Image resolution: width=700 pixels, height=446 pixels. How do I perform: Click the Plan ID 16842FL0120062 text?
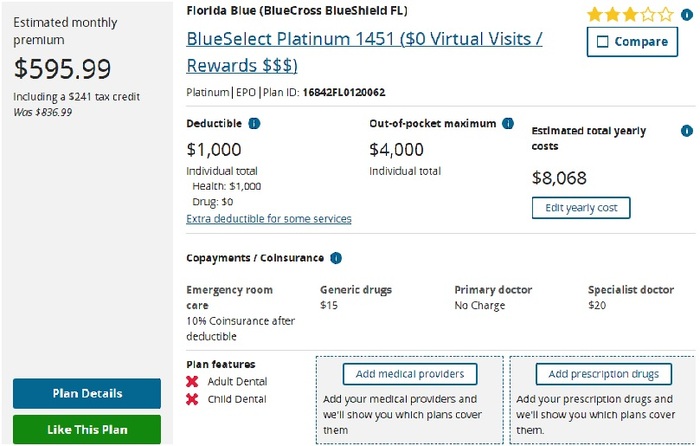pos(344,92)
